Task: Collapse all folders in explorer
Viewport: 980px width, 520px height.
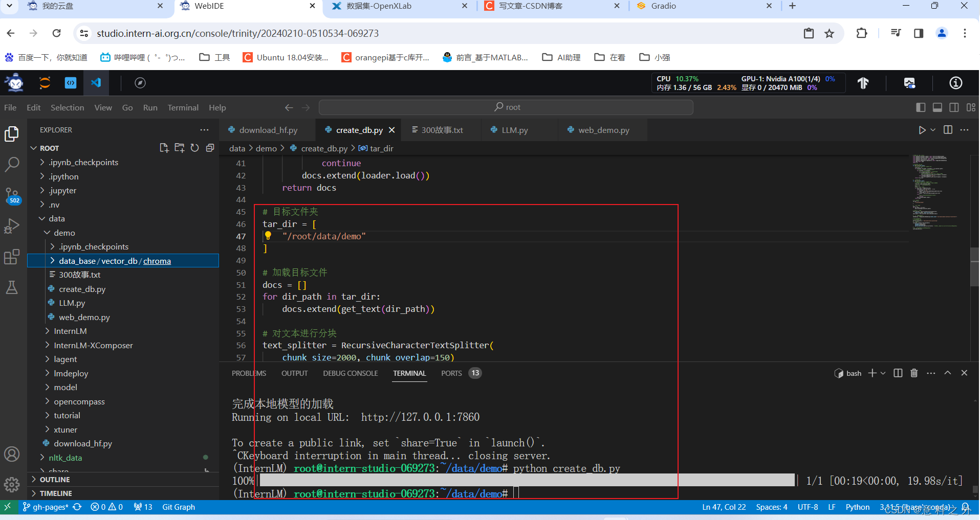Action: tap(210, 148)
